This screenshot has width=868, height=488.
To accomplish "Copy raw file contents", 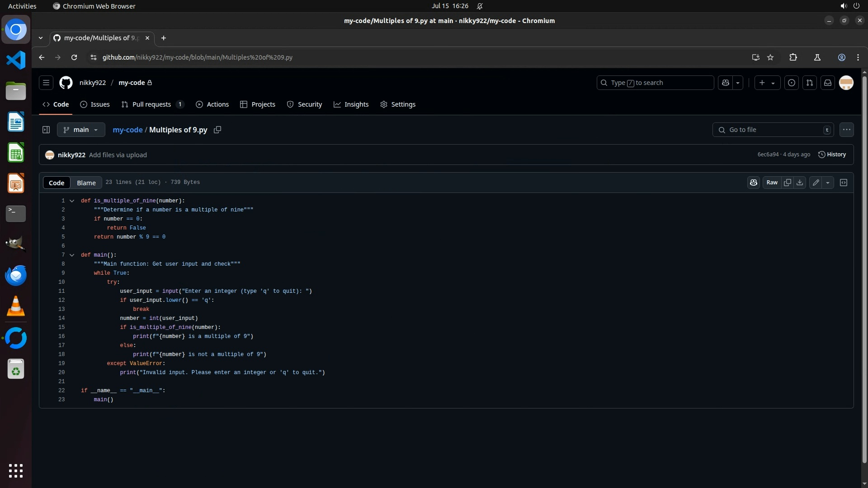I will [788, 183].
